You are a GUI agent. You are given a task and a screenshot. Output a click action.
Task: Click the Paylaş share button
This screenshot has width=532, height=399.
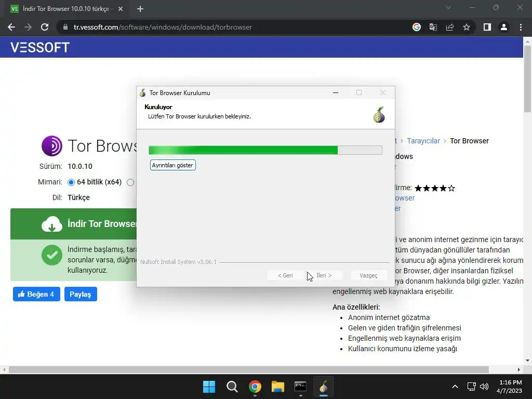point(81,294)
